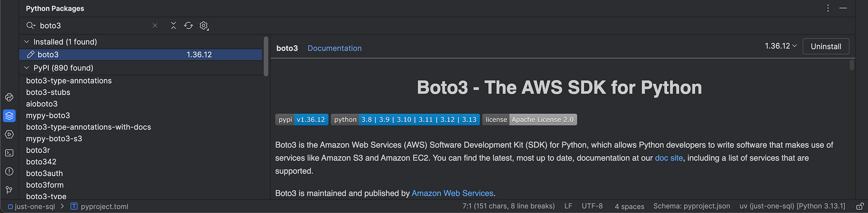The image size is (868, 213).
Task: Collapse the PyPI (890 found) group
Action: [x=27, y=68]
